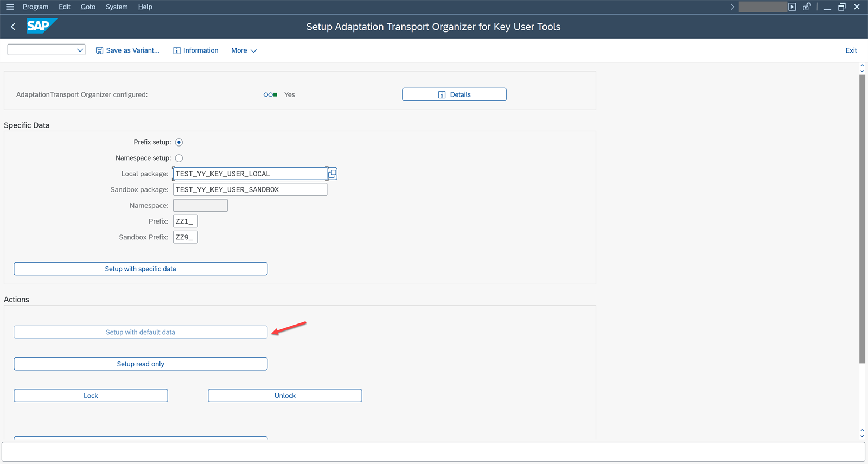The width and height of the screenshot is (868, 464).
Task: Click the Prefix field with ZZ1_
Action: pyautogui.click(x=186, y=221)
